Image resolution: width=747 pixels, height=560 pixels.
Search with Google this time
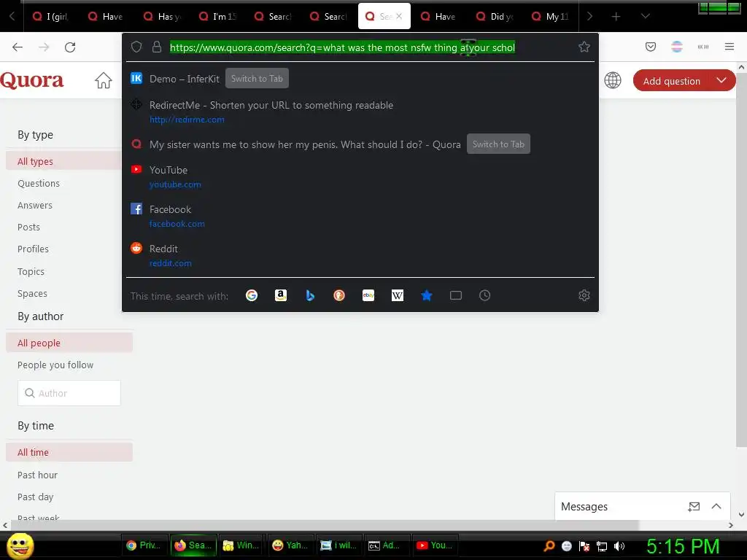[x=252, y=296]
